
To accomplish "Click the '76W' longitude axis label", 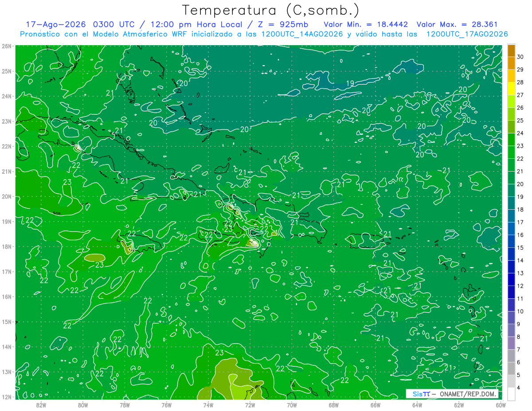I will [x=166, y=404].
